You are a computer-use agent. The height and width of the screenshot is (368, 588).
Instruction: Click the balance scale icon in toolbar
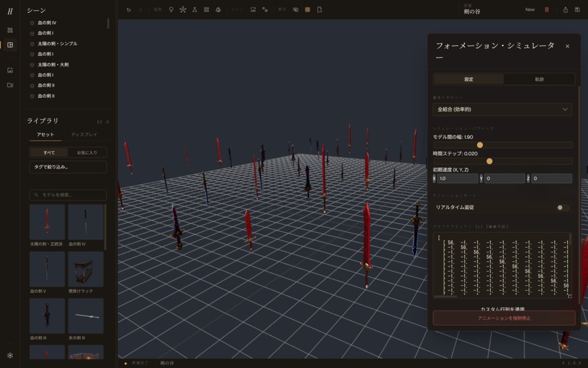point(218,10)
